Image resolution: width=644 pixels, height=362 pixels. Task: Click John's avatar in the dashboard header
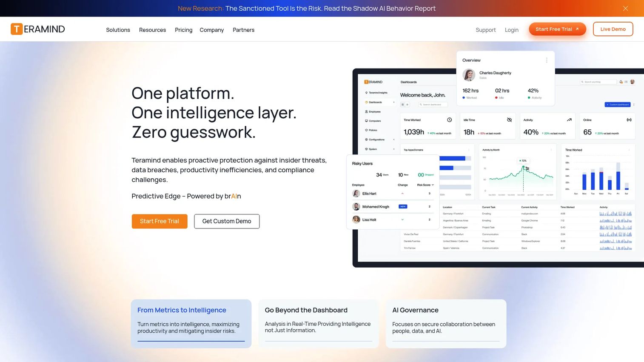(632, 82)
